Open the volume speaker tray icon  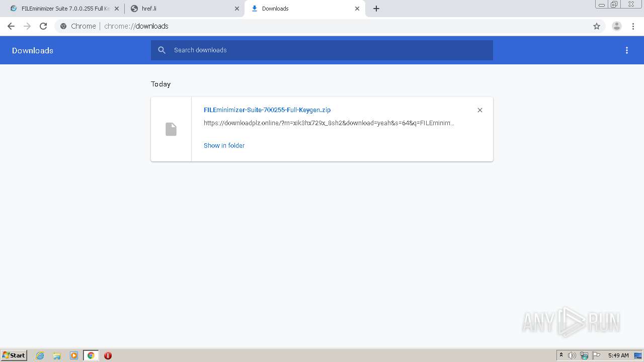click(x=572, y=355)
